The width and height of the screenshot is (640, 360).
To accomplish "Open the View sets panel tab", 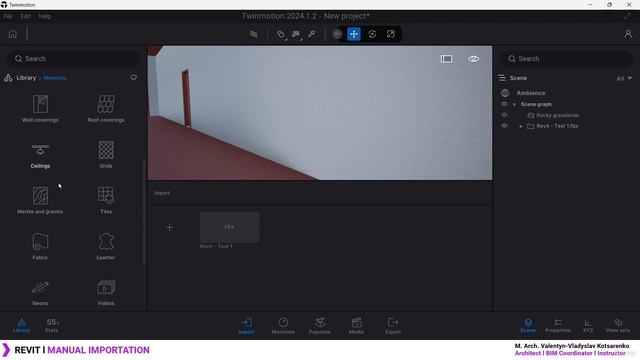I will point(618,325).
